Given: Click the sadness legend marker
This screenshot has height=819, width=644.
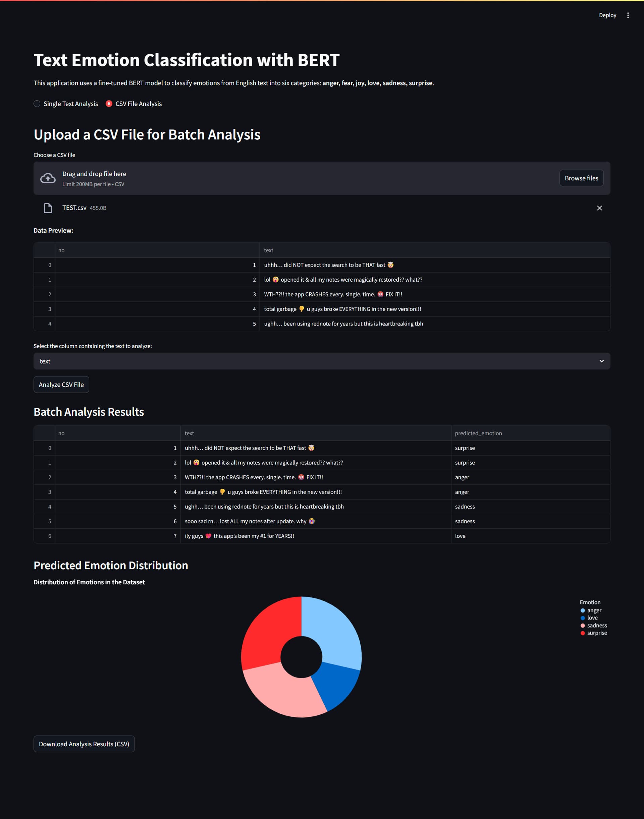Looking at the screenshot, I should point(583,625).
